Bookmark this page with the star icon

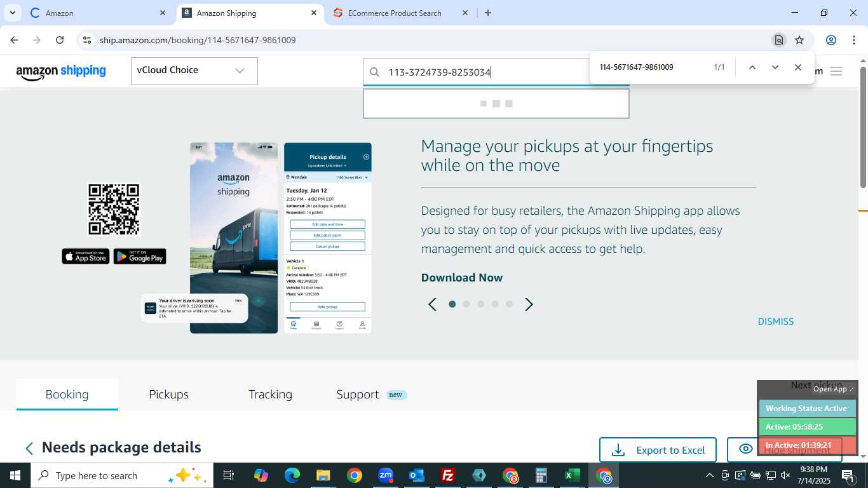[x=799, y=40]
